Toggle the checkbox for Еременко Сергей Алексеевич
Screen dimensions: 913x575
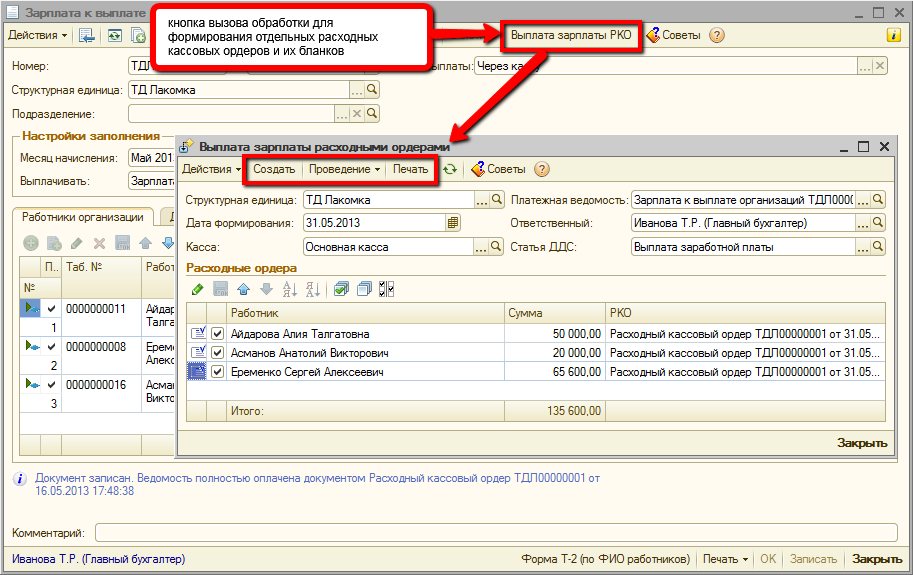click(x=217, y=372)
